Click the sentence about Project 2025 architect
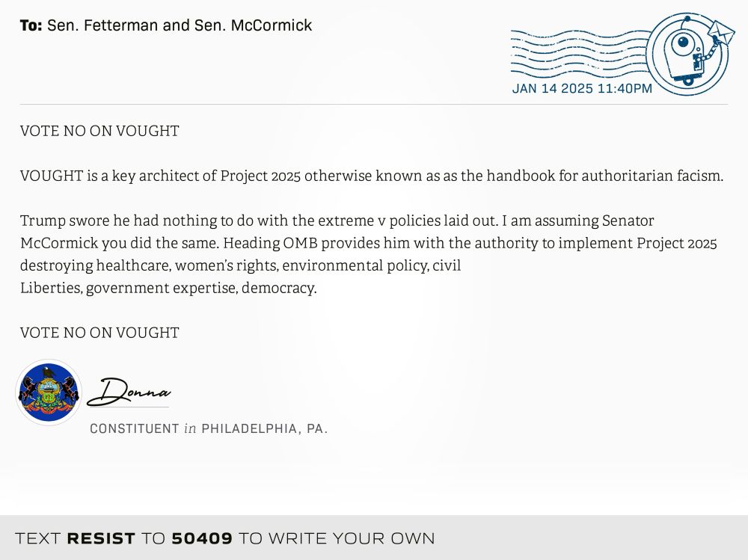 372,176
